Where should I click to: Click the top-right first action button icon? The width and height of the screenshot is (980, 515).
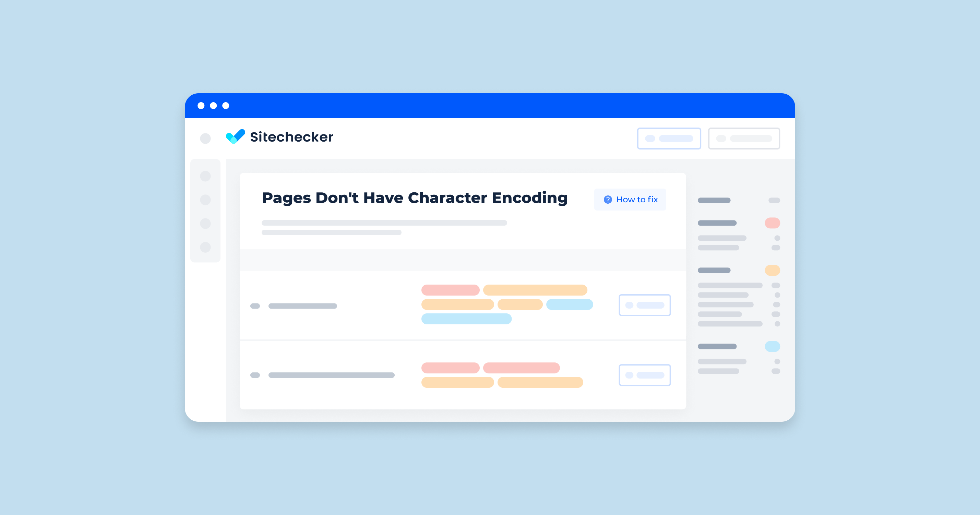[x=647, y=137]
